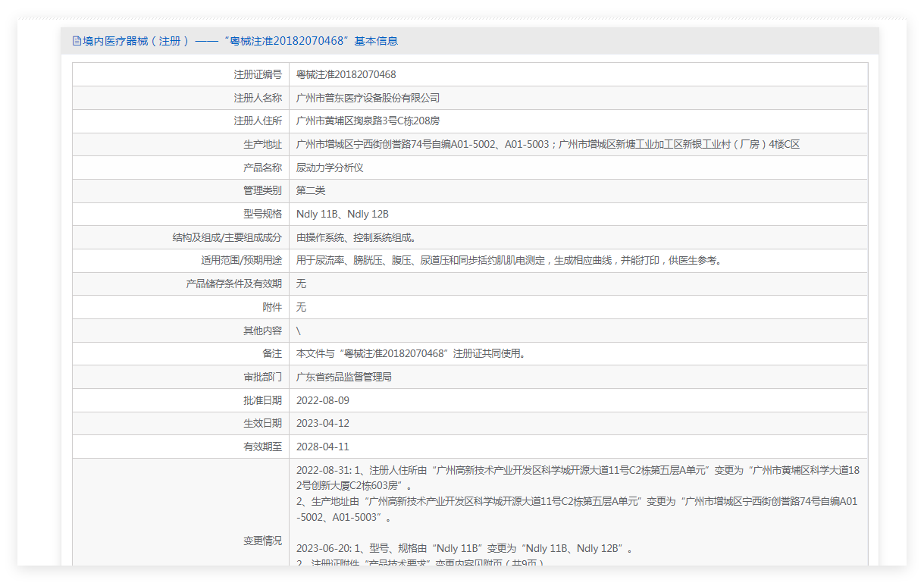Click the 生效日期 label
Viewport: 924px width, 583px height.
pyautogui.click(x=262, y=423)
